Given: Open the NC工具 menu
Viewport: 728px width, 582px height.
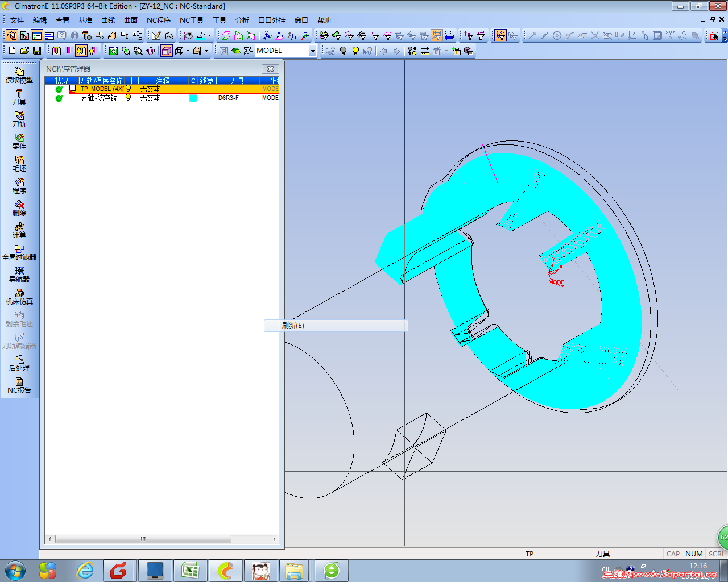Looking at the screenshot, I should 192,20.
